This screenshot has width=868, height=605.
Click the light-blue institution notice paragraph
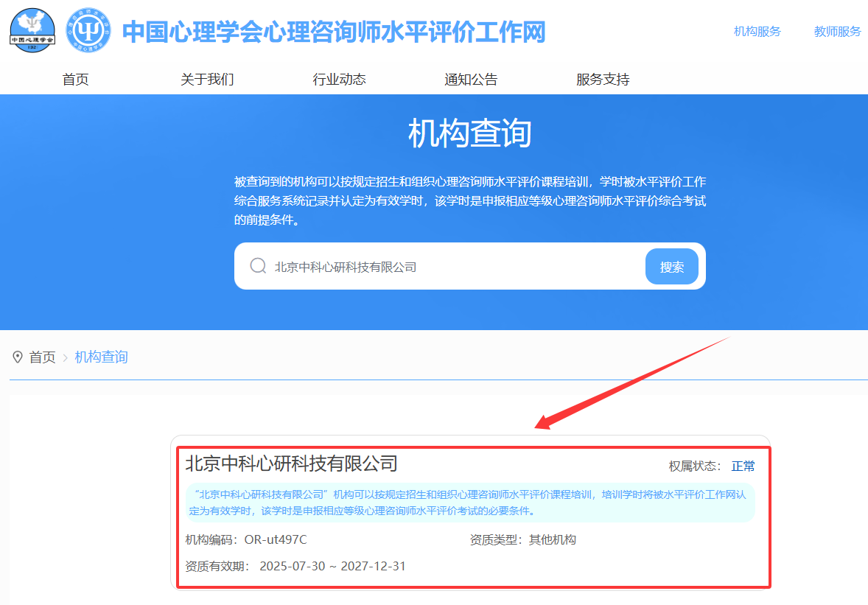tap(470, 503)
